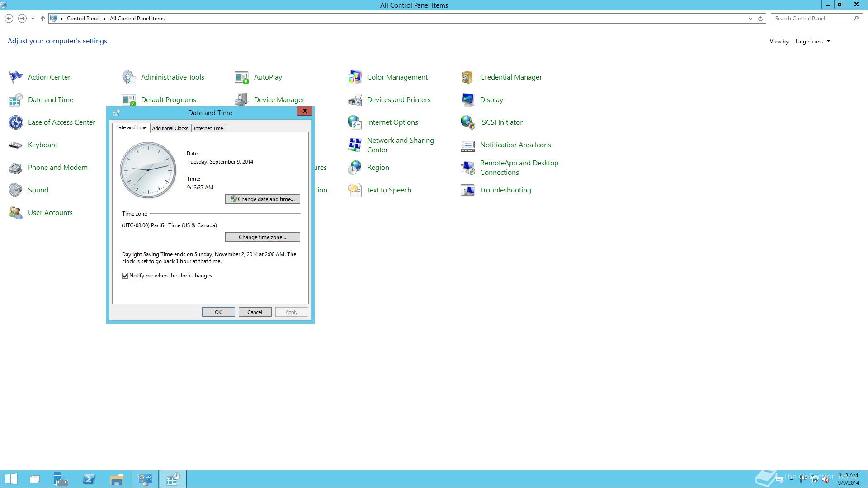The width and height of the screenshot is (868, 488).
Task: Expand the breadcrumb arrow after Control Panel
Action: 104,19
